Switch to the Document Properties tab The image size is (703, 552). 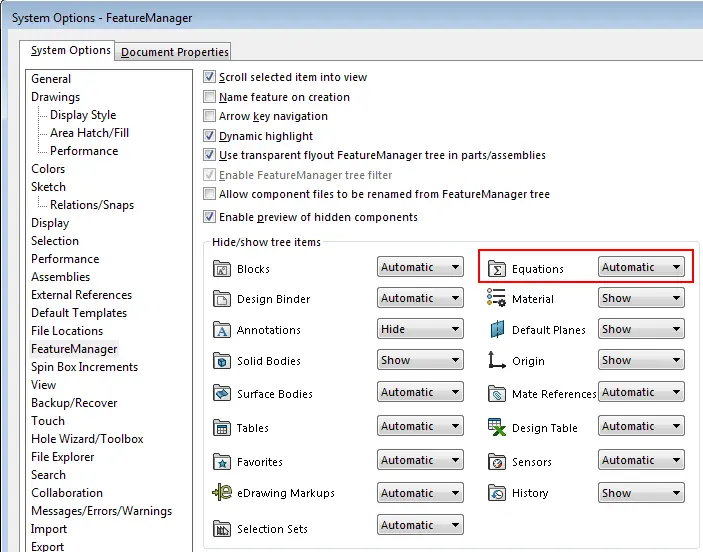(175, 52)
